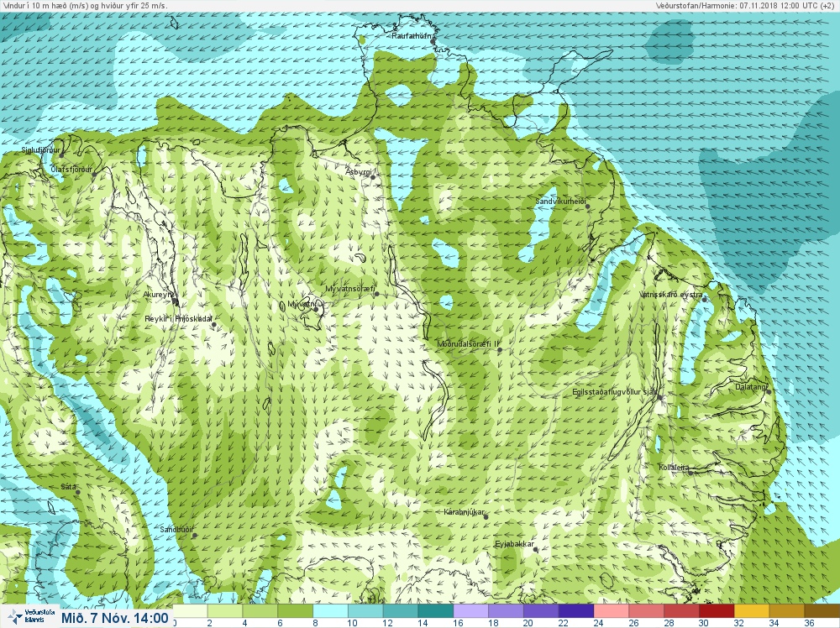Click the legend value 36
This screenshot has width=840, height=628.
click(808, 623)
